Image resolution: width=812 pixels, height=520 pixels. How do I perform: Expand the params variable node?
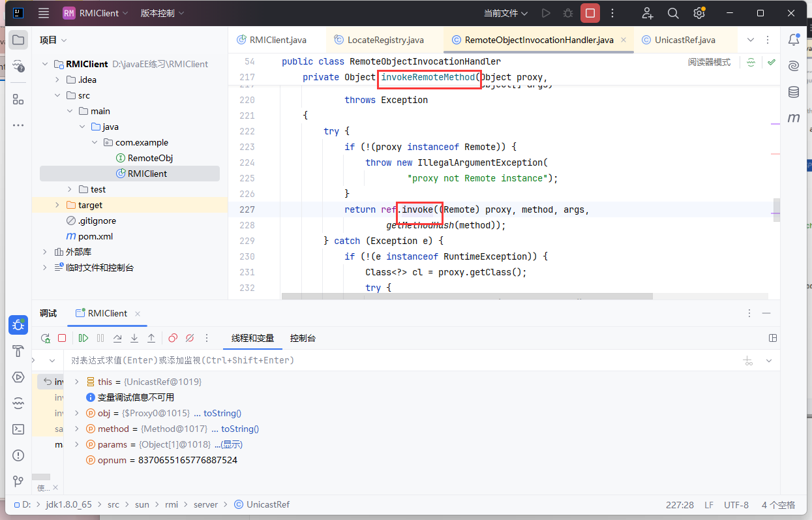click(76, 444)
